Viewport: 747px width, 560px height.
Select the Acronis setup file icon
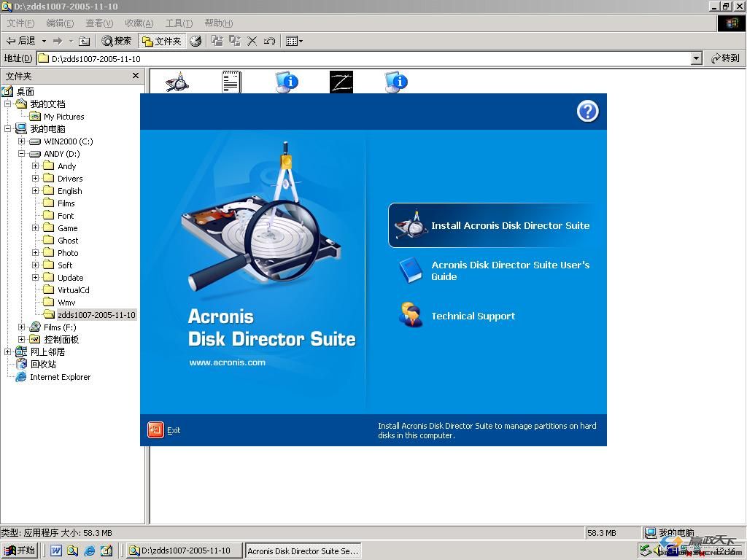point(177,82)
